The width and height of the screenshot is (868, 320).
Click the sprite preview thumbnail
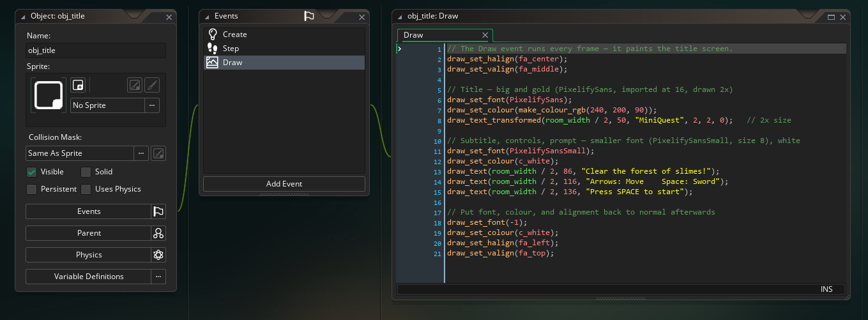(x=48, y=96)
